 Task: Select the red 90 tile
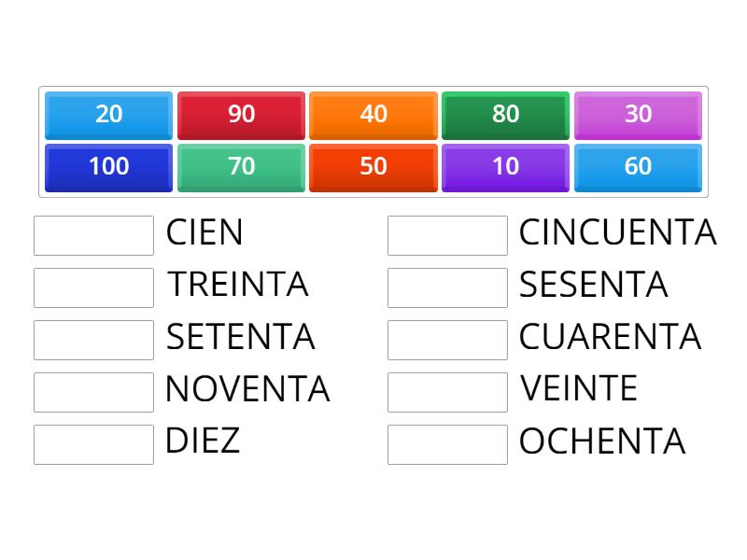241,115
